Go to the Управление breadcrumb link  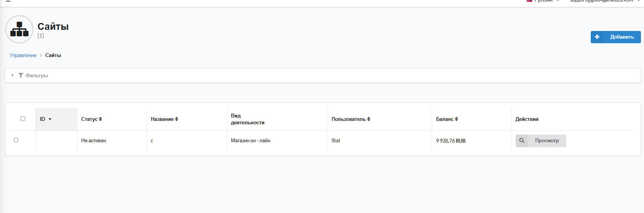pyautogui.click(x=23, y=55)
